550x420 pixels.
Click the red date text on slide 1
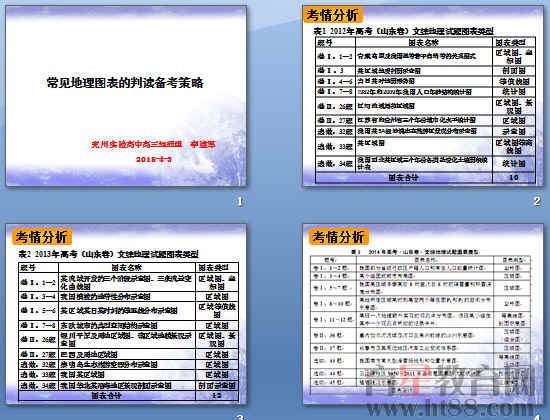154,159
